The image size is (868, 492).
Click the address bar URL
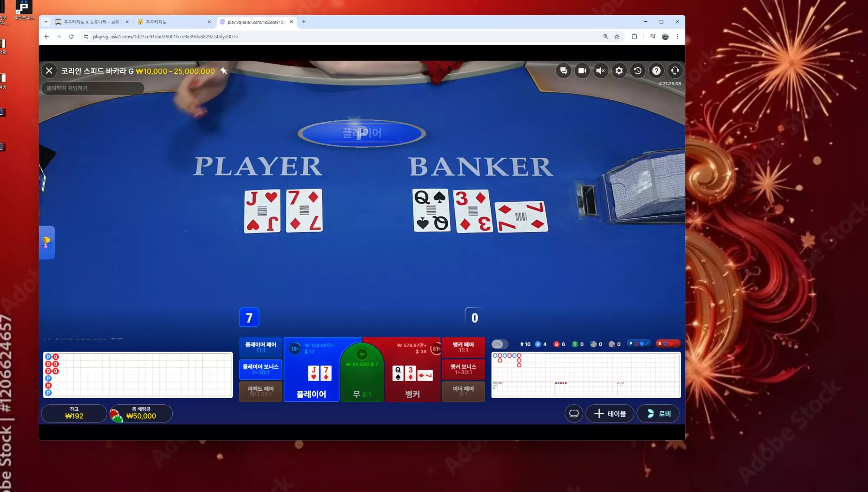(x=165, y=37)
